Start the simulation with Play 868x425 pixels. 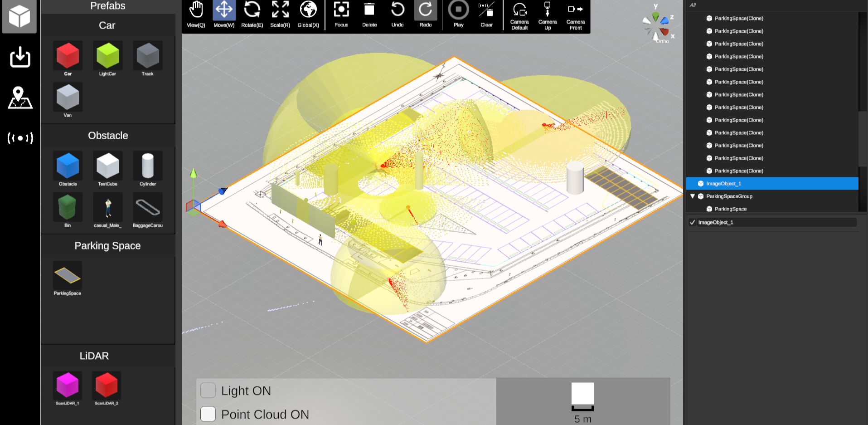click(x=459, y=15)
